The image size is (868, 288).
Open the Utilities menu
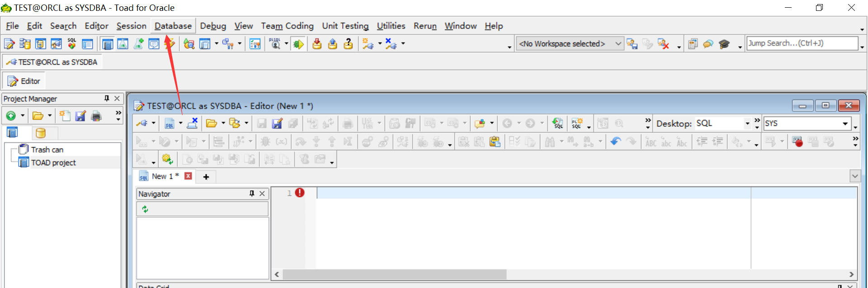[x=391, y=26]
